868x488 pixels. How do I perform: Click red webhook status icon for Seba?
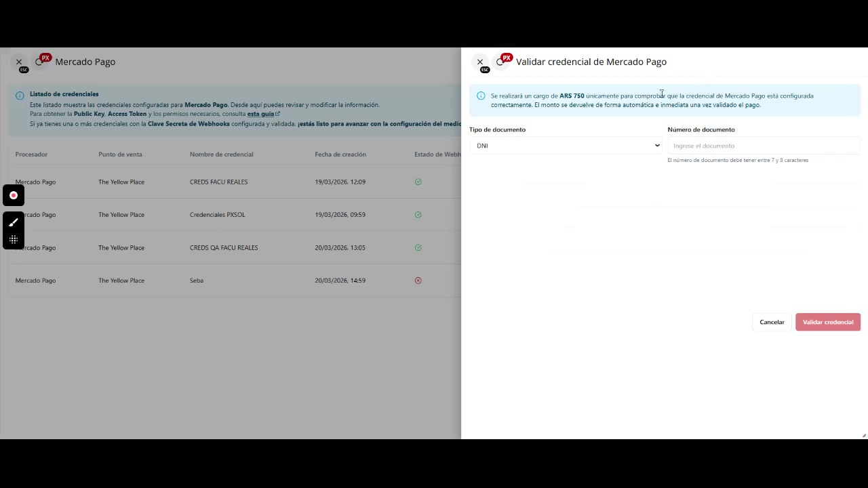pos(418,281)
